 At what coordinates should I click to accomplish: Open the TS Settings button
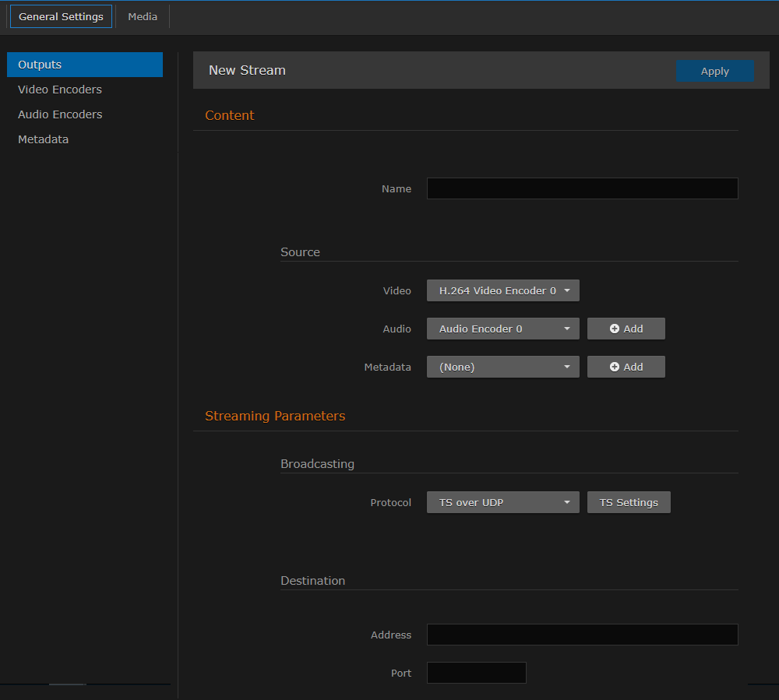[x=629, y=502]
